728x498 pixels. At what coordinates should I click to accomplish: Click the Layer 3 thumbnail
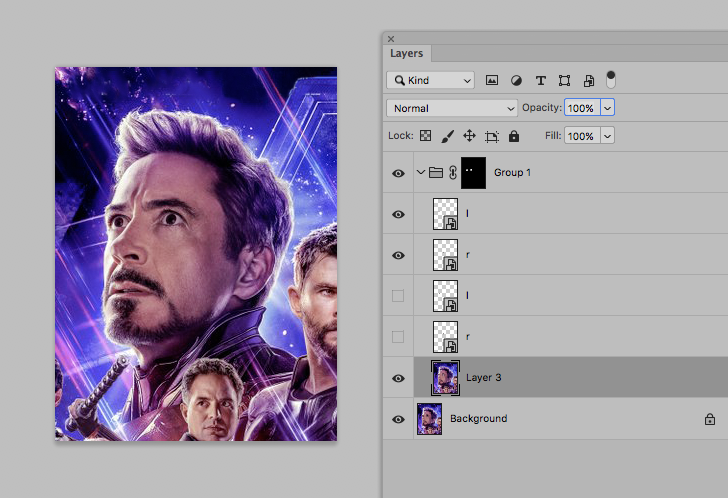pyautogui.click(x=445, y=378)
